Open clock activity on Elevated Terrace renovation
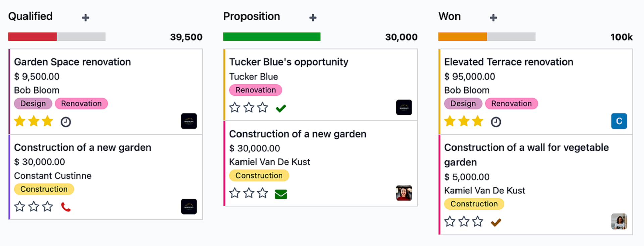Image resolution: width=644 pixels, height=246 pixels. pos(496,122)
